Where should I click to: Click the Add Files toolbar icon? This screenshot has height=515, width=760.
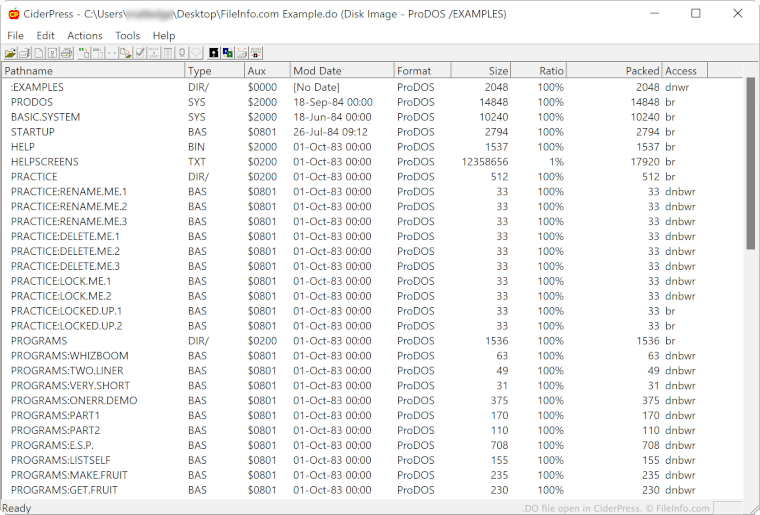pyautogui.click(x=84, y=53)
